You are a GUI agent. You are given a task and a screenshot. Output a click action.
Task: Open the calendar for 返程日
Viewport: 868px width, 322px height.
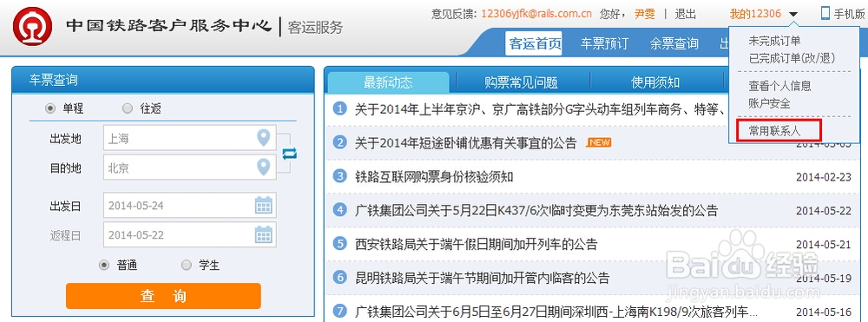264,234
